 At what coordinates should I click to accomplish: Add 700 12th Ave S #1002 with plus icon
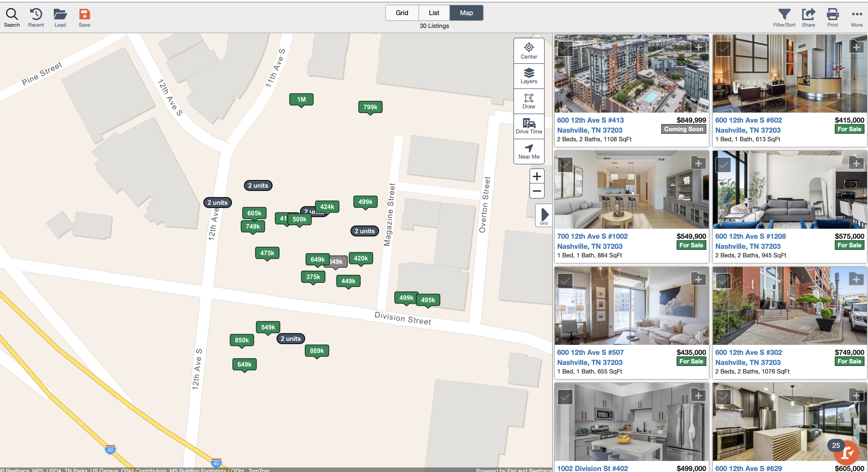click(698, 163)
